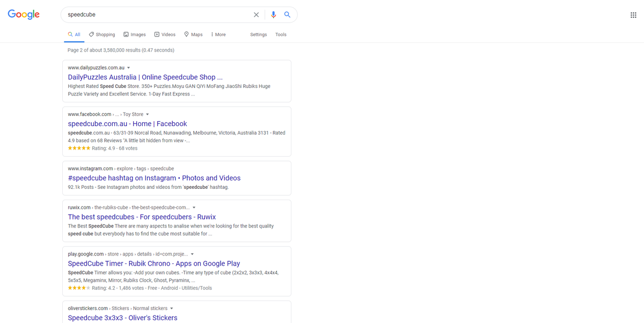The width and height of the screenshot is (644, 323).
Task: Click the Ruwix result description snippet
Action: click(171, 230)
